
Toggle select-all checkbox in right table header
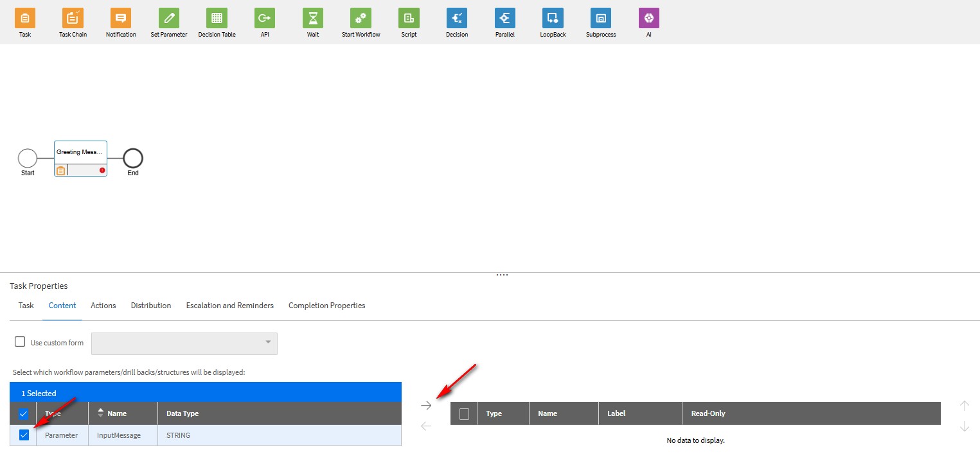tap(464, 414)
